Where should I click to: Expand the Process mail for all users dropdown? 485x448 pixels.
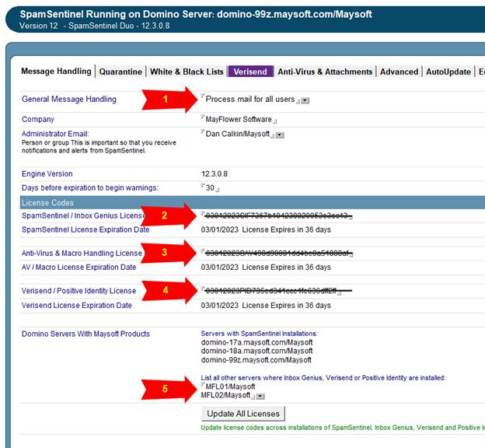click(305, 100)
